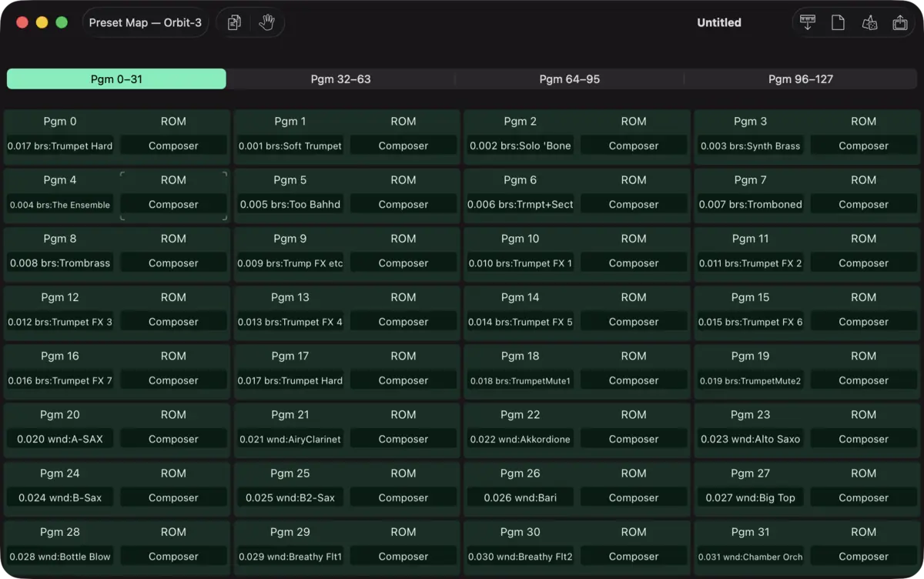
Task: Switch to the Pgm 0–31 tab
Action: pyautogui.click(x=116, y=79)
